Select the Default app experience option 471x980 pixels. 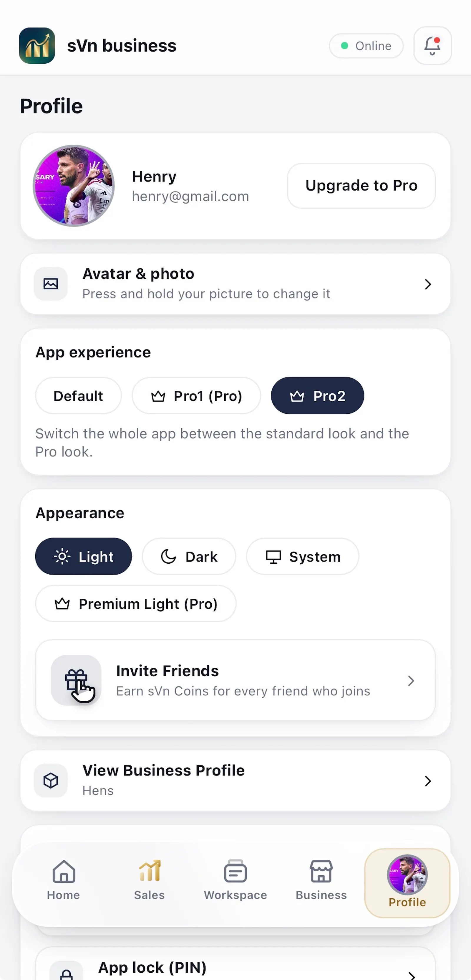pyautogui.click(x=78, y=396)
